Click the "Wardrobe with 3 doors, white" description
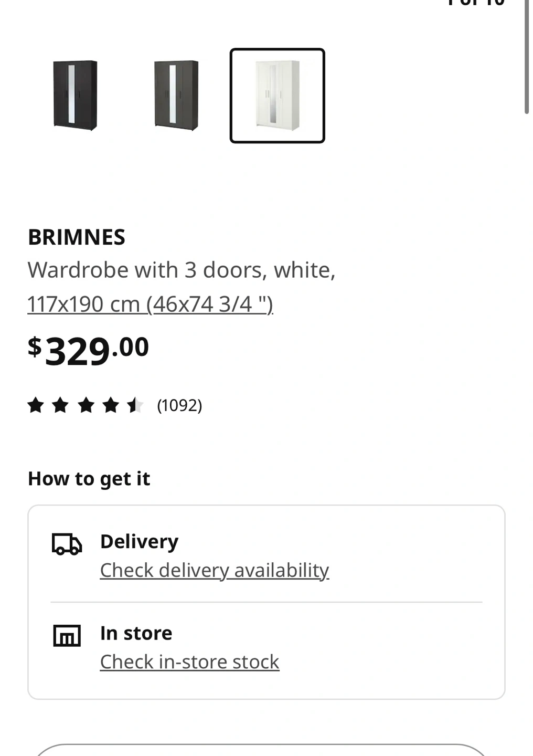Image resolution: width=533 pixels, height=756 pixels. point(181,270)
